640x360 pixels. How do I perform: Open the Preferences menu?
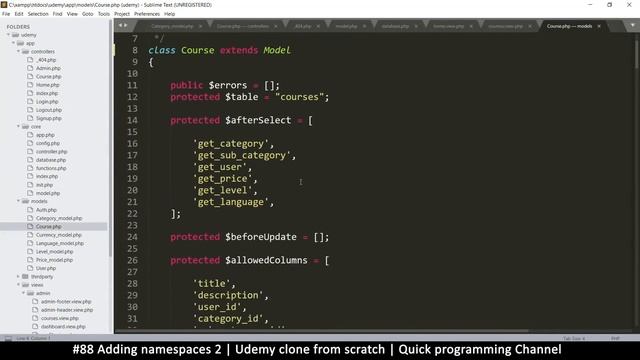coord(147,14)
